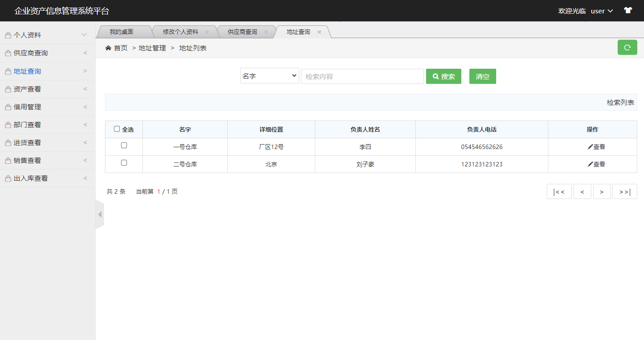The image size is (644, 340).
Task: Click the 出入库查看 sidebar icon
Action: (8, 178)
